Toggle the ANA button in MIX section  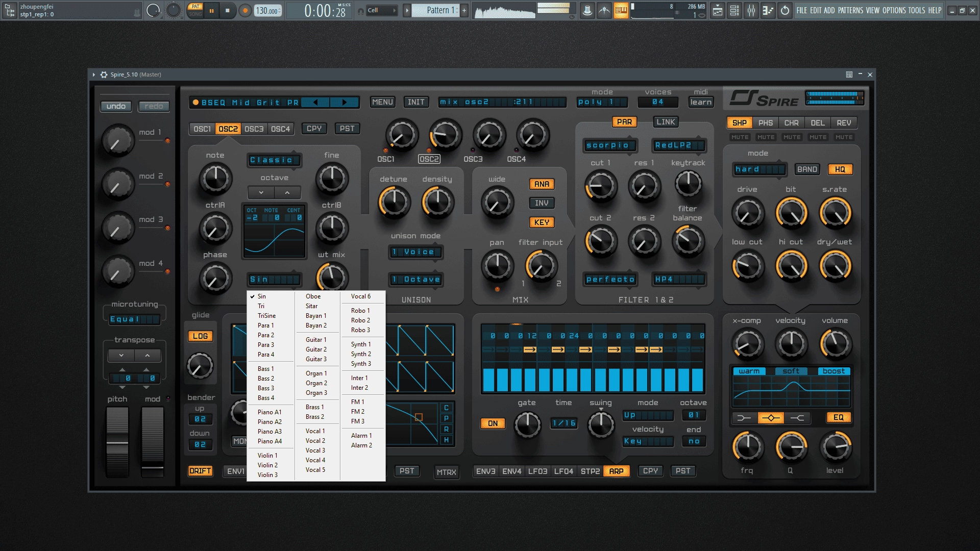click(x=542, y=184)
